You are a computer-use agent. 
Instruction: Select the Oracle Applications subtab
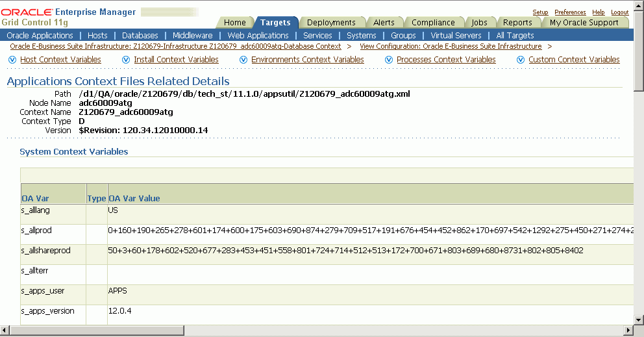coord(40,35)
